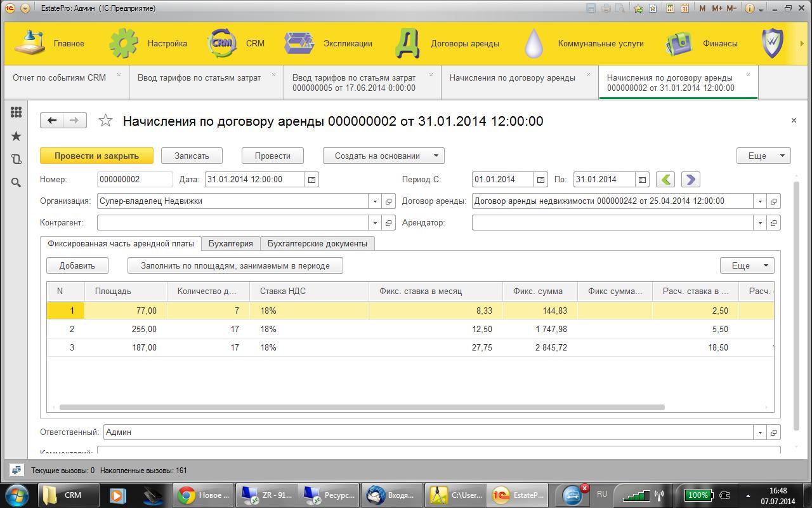Open Создать на основании dropdown
Image resolution: width=812 pixels, height=508 pixels.
tap(384, 156)
